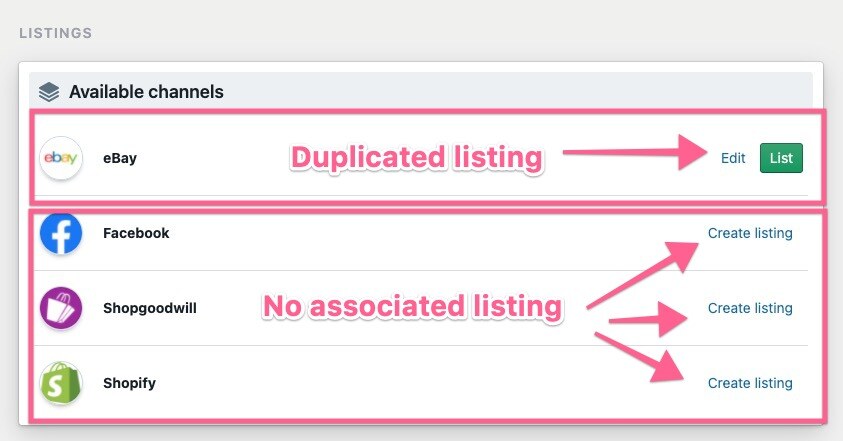Image resolution: width=843 pixels, height=441 pixels.
Task: Click the Shopgoodwill bag icon
Action: coord(61,308)
